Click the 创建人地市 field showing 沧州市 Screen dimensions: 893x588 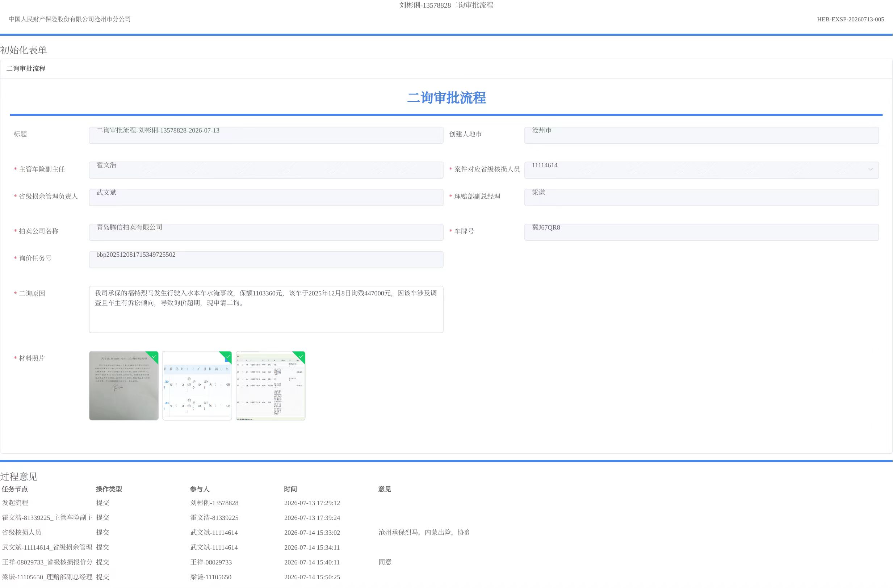coord(702,135)
